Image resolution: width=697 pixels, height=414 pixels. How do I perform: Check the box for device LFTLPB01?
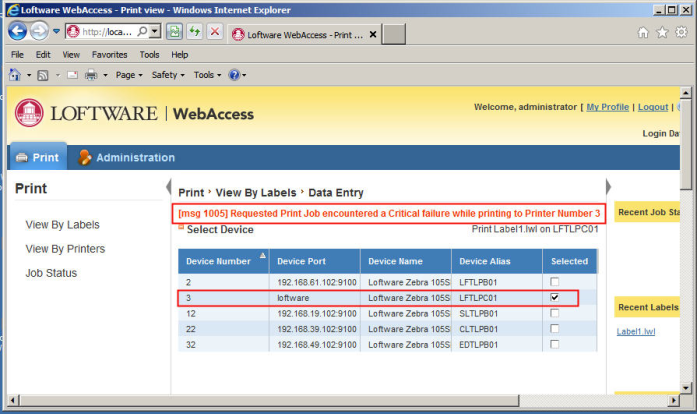[x=554, y=281]
